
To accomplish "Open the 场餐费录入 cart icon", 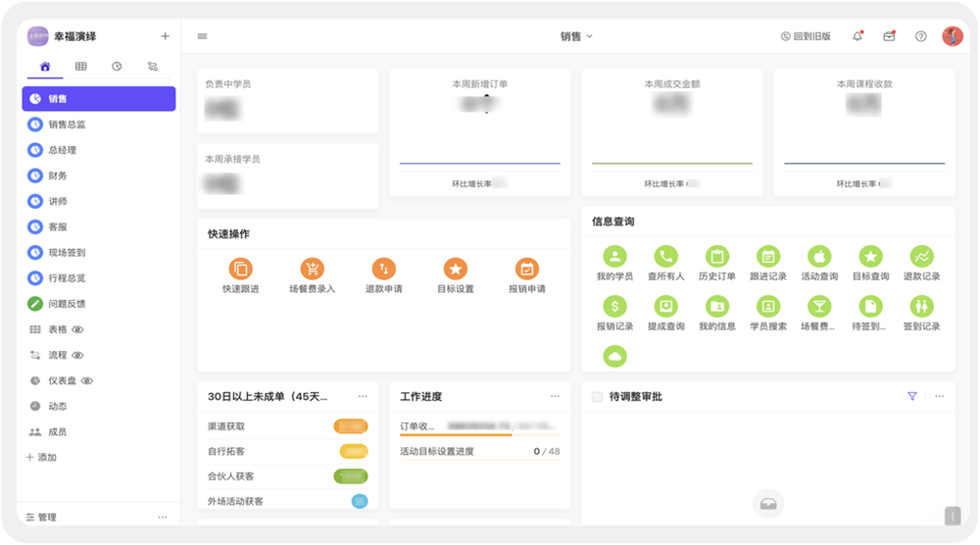I will pyautogui.click(x=312, y=269).
